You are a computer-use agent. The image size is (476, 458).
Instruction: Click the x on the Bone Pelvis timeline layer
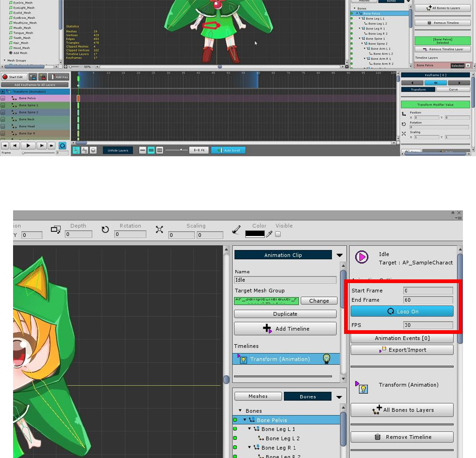point(468,66)
